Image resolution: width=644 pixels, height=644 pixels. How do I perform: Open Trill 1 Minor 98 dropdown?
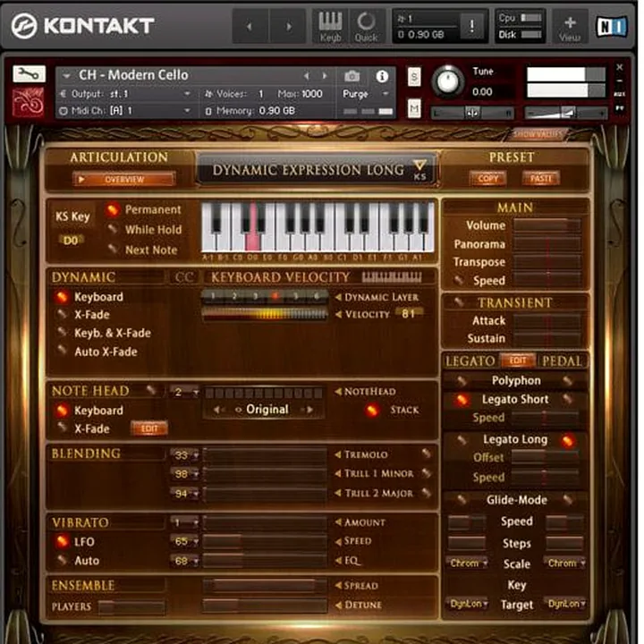coord(184,474)
